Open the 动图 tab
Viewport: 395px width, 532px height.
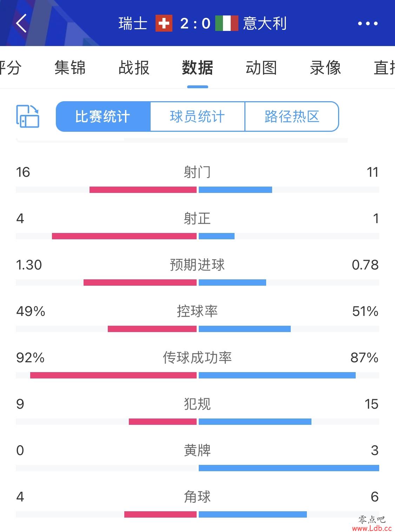point(261,67)
